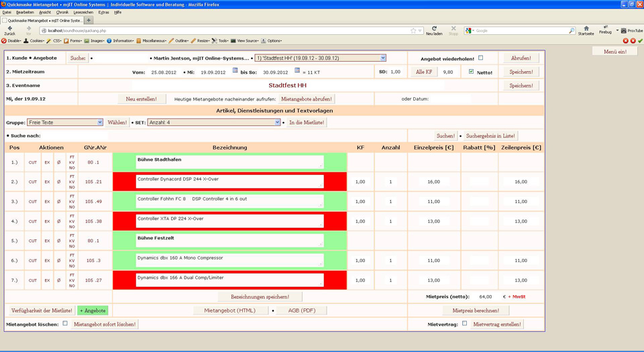Tick Mietangebot löschen checkbox
This screenshot has height=352, width=644.
(x=65, y=323)
